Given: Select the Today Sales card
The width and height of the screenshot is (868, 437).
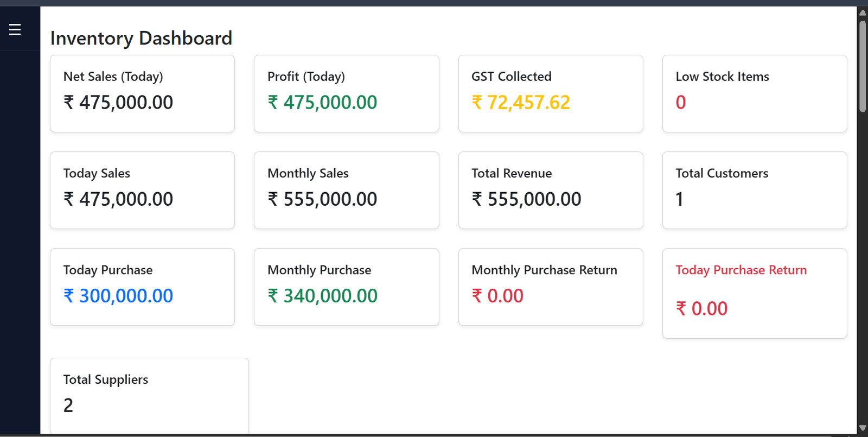Looking at the screenshot, I should (x=142, y=191).
